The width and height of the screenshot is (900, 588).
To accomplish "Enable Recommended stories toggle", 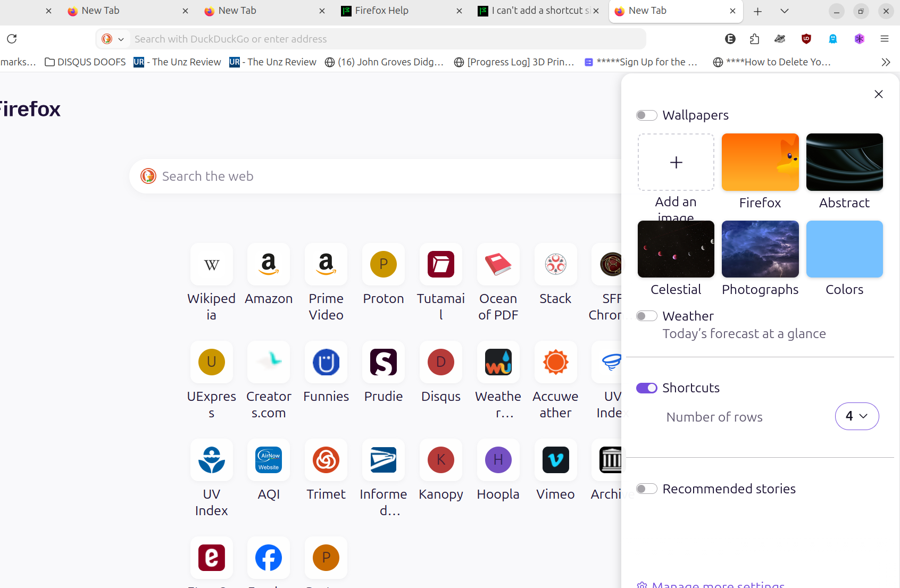I will click(647, 489).
